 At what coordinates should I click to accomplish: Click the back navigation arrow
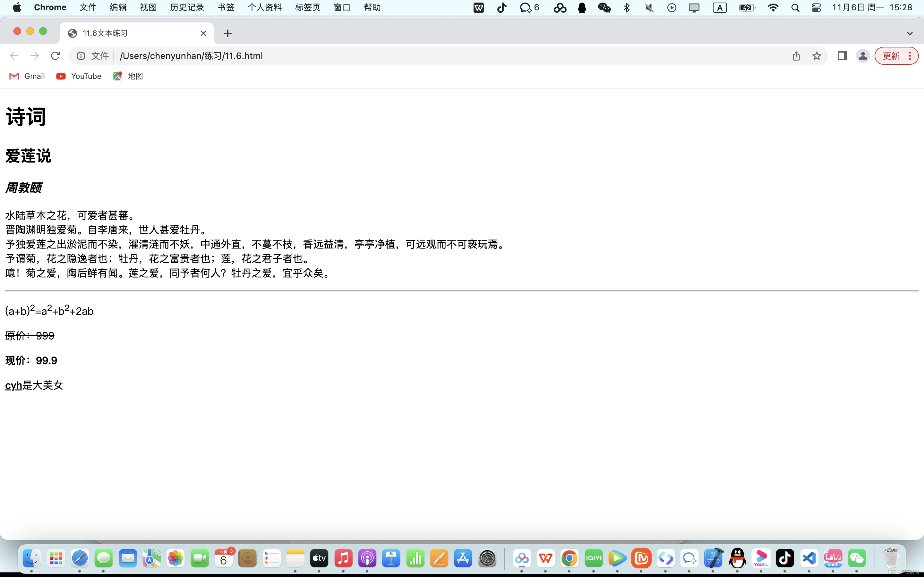click(14, 56)
